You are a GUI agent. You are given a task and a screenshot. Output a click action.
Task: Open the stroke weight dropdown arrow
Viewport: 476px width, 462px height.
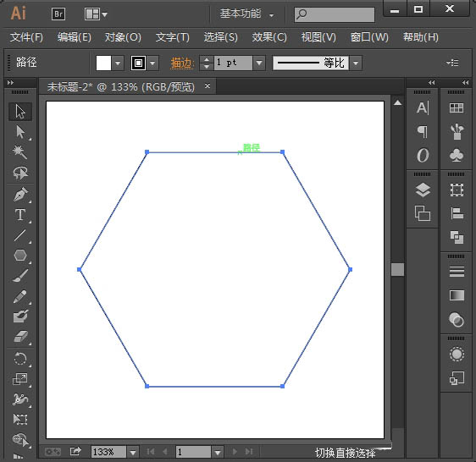click(259, 63)
